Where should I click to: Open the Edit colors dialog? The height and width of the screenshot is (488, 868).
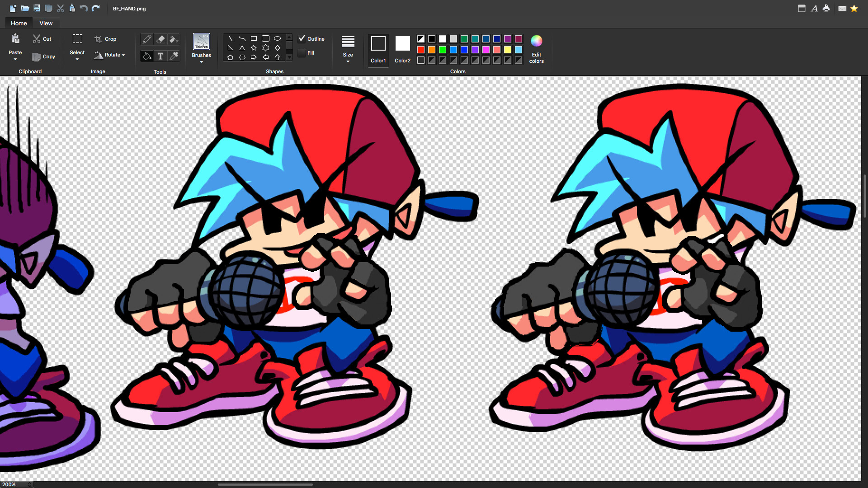pos(536,49)
